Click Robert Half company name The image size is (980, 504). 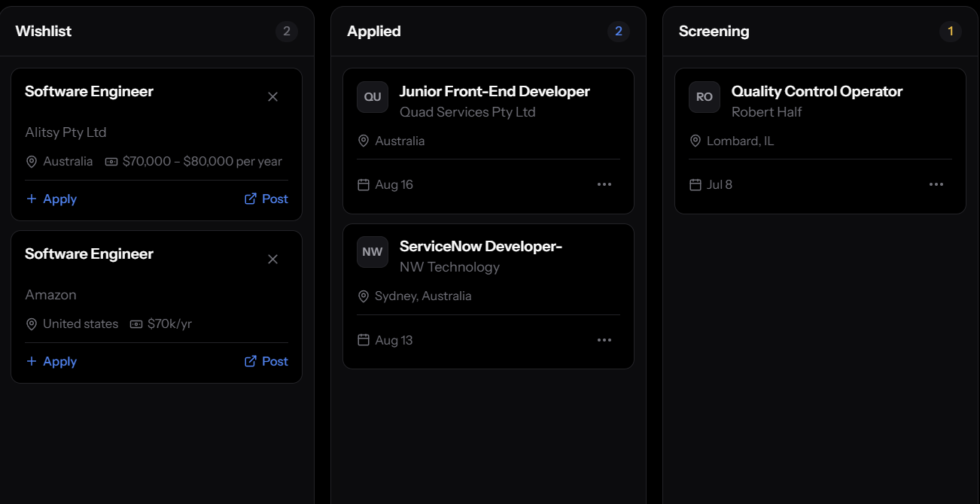[766, 112]
